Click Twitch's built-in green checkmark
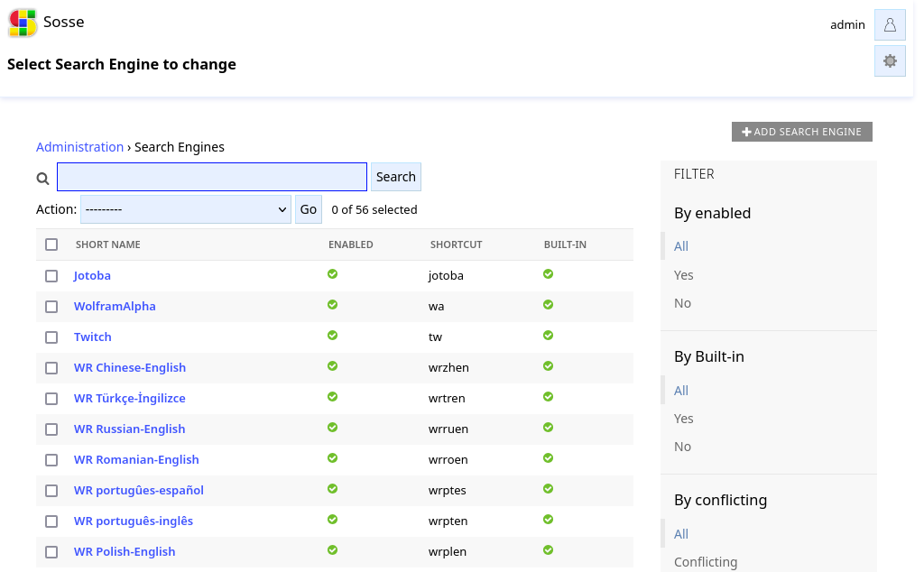924x572 pixels. pos(548,336)
